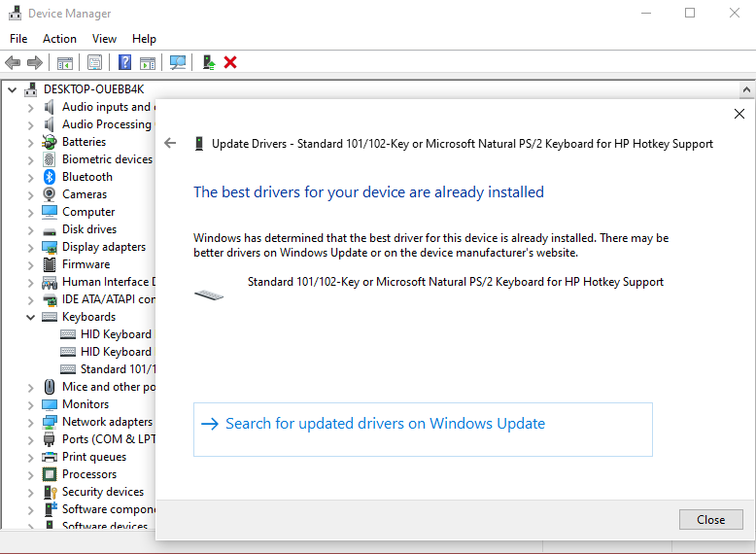Expand the Audio inputs and outputs category
Screen dimensions: 756x554
point(30,107)
